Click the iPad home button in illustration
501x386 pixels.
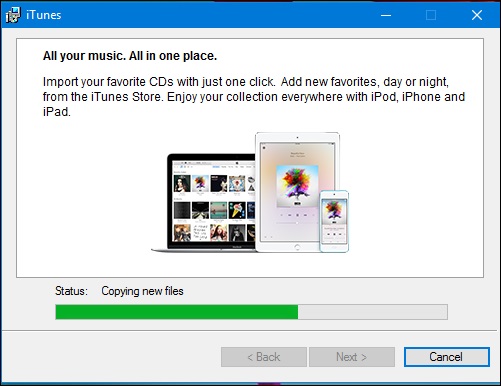click(297, 247)
